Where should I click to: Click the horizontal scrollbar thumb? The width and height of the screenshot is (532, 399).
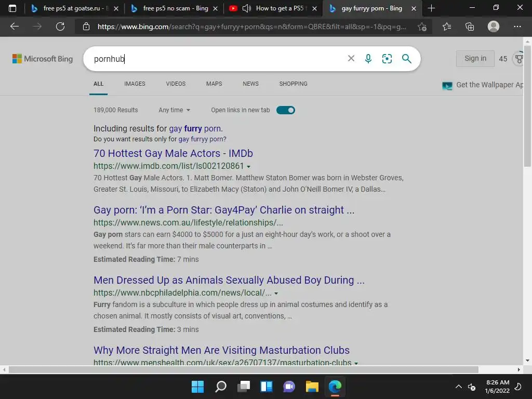pos(244,369)
